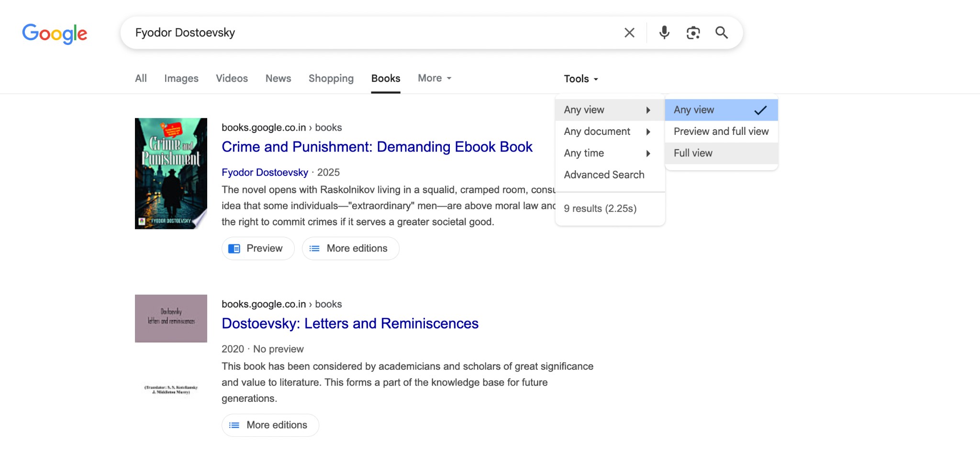Click the 9 results (2.25s) text
This screenshot has height=451, width=980.
pos(600,209)
